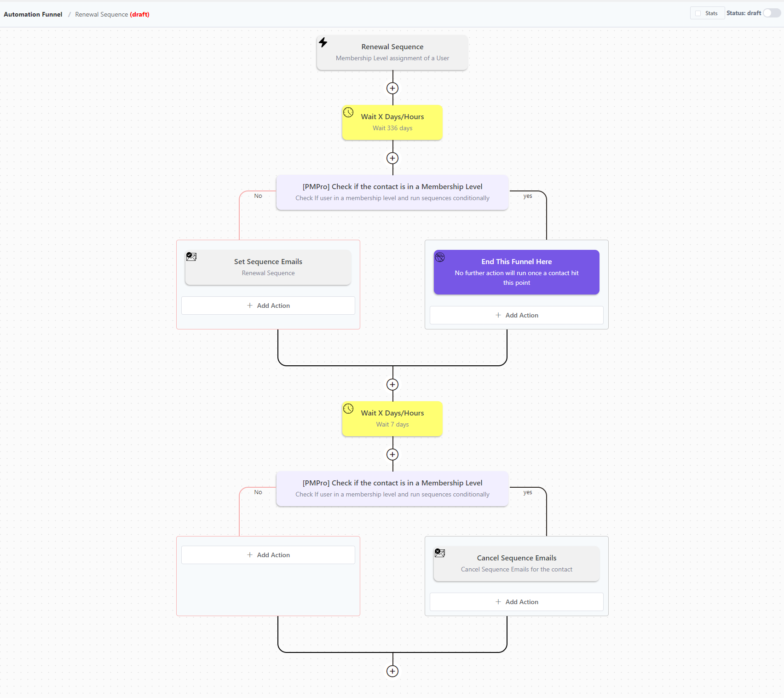This screenshot has width=784, height=698.
Task: Click Add Action in the empty No branch
Action: coord(268,554)
